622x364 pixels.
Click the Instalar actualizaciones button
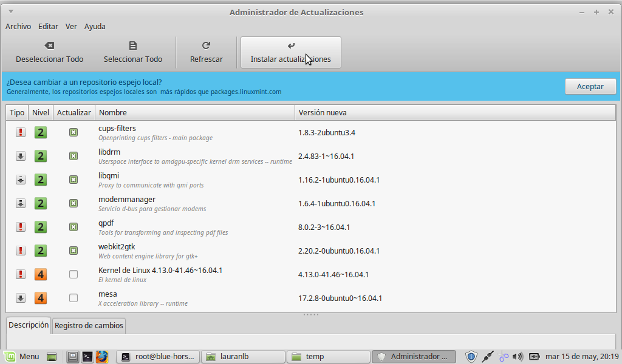290,52
